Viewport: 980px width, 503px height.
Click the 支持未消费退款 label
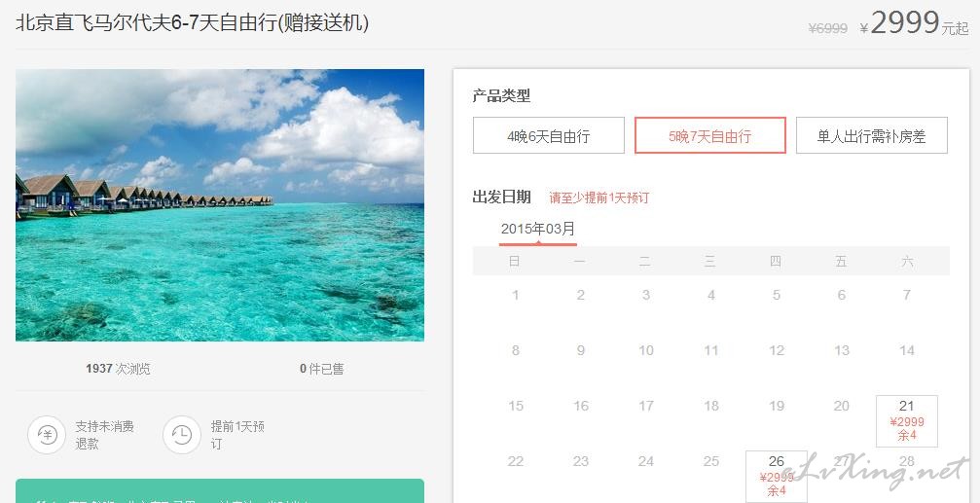pyautogui.click(x=104, y=435)
